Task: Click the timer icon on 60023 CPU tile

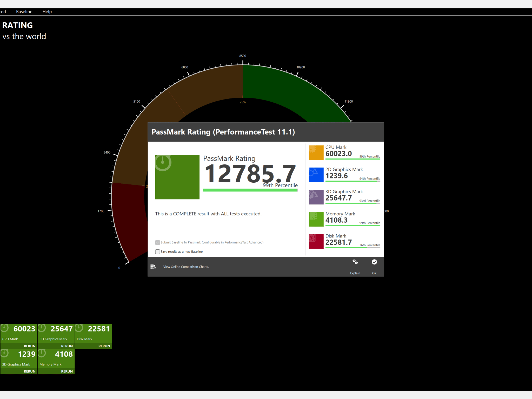Action: click(x=5, y=328)
